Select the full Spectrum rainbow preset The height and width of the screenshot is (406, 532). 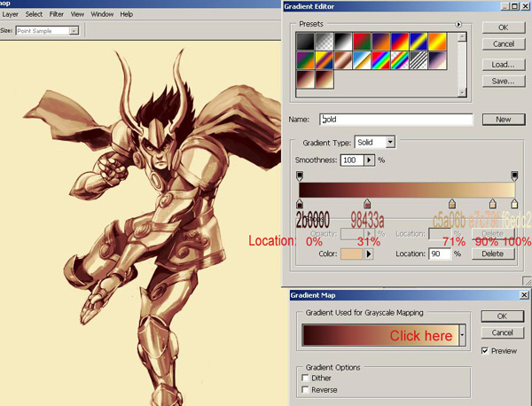coord(381,60)
